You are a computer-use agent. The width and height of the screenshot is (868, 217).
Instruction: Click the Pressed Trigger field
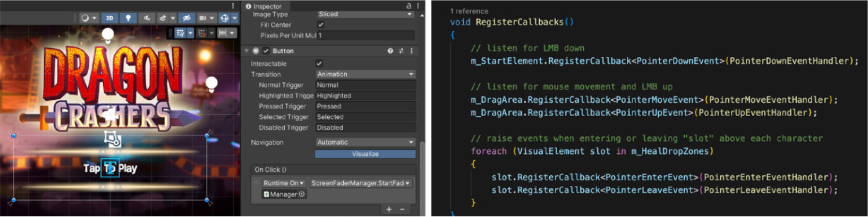365,106
